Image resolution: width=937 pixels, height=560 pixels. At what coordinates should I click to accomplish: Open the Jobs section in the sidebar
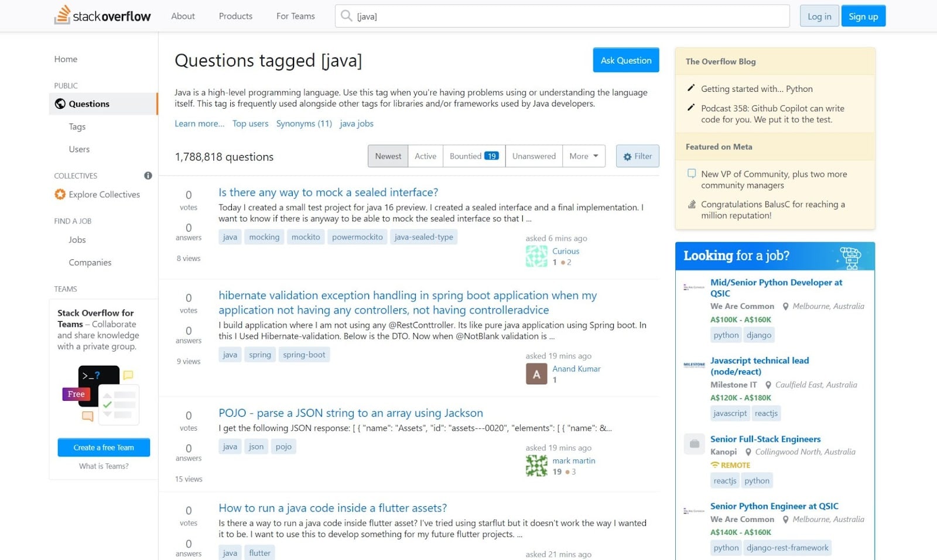point(77,240)
